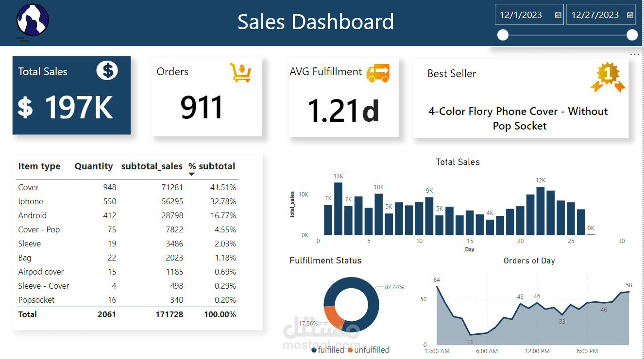644x359 pixels.
Task: Click the 171728 total subtotal sales cell
Action: click(169, 314)
